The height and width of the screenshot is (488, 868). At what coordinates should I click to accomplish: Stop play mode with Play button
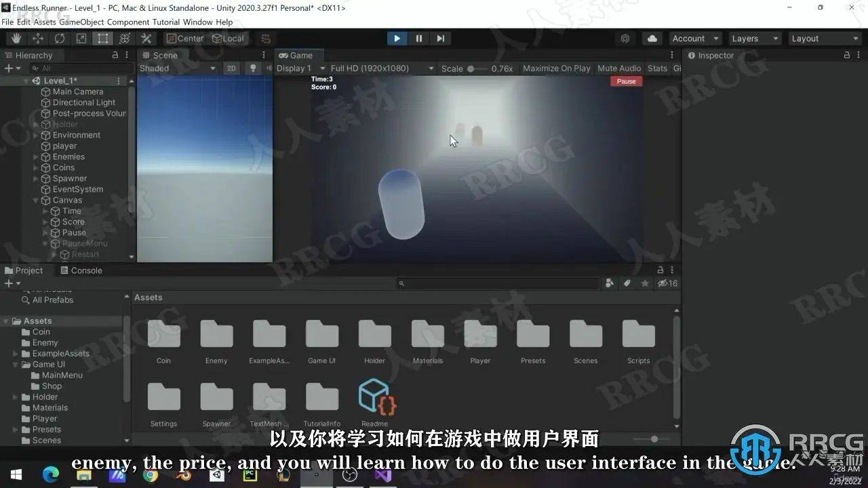pos(397,39)
